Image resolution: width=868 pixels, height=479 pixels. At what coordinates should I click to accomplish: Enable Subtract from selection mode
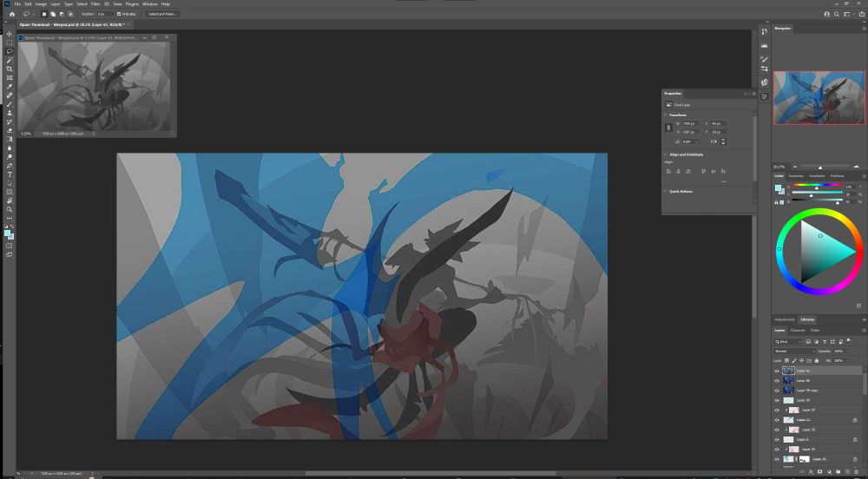(x=62, y=14)
